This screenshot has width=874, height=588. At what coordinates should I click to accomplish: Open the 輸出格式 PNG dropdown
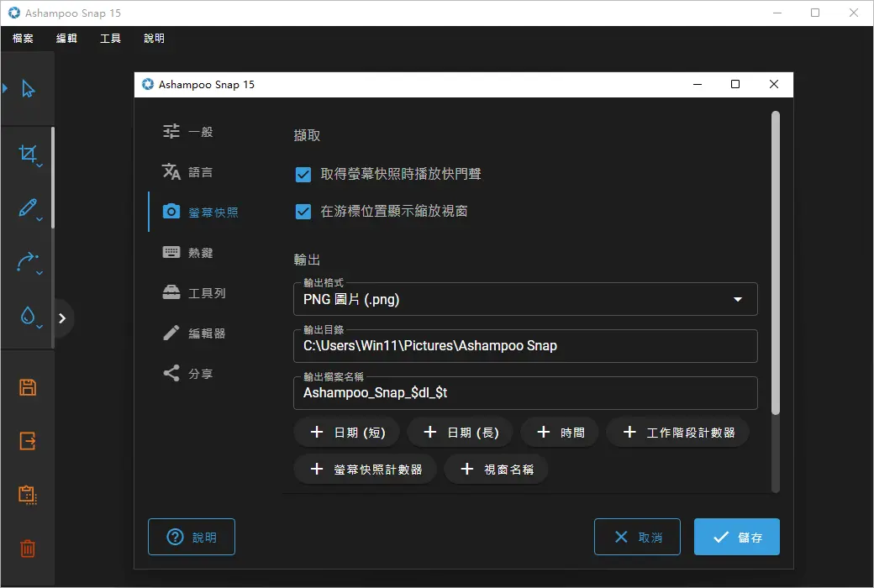pos(525,299)
